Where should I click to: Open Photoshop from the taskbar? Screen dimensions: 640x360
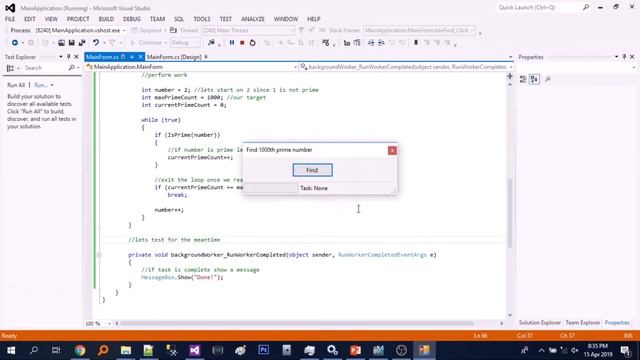[x=264, y=350]
